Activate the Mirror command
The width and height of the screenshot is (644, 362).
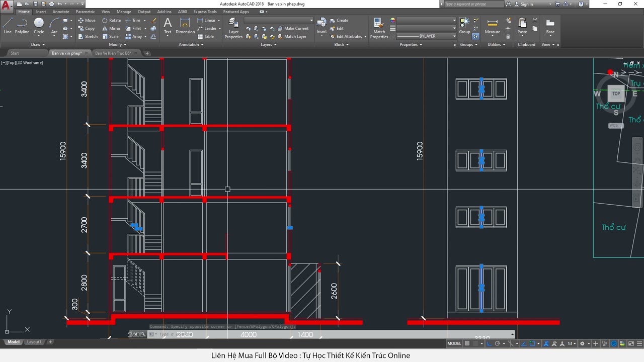(111, 29)
